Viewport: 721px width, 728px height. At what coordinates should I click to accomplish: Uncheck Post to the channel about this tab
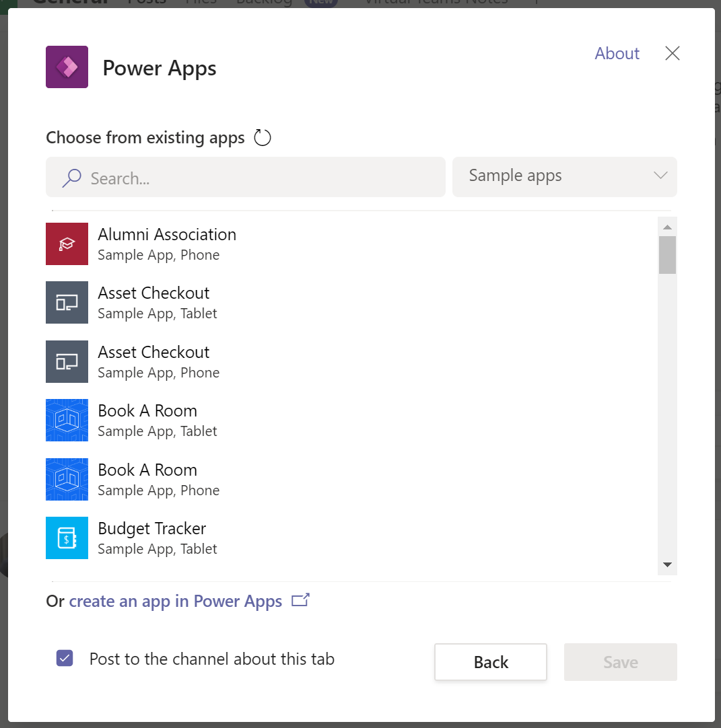(65, 659)
